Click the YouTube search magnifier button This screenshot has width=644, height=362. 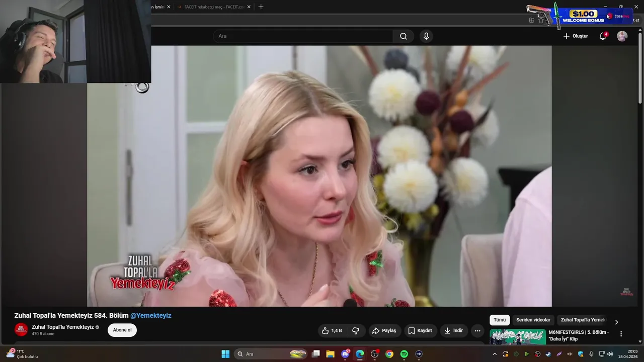[x=404, y=36]
